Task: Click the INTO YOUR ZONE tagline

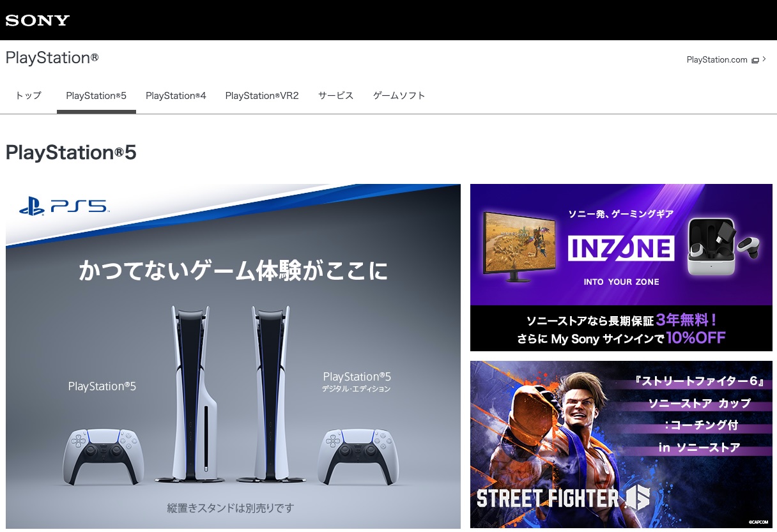Action: pyautogui.click(x=621, y=282)
